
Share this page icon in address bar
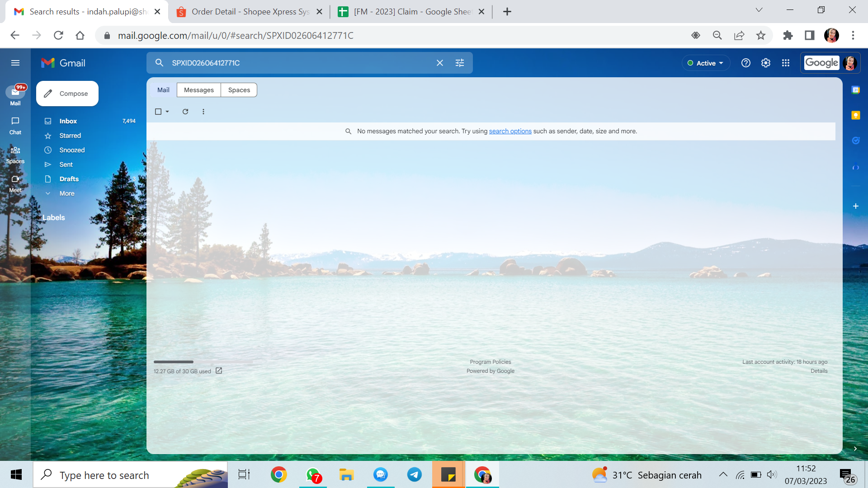click(x=739, y=35)
